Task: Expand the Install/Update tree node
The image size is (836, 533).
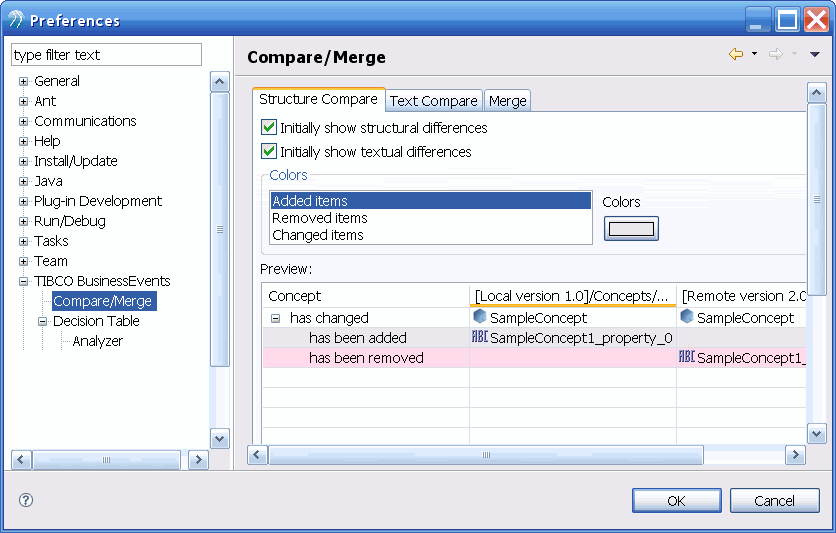Action: coord(23,161)
